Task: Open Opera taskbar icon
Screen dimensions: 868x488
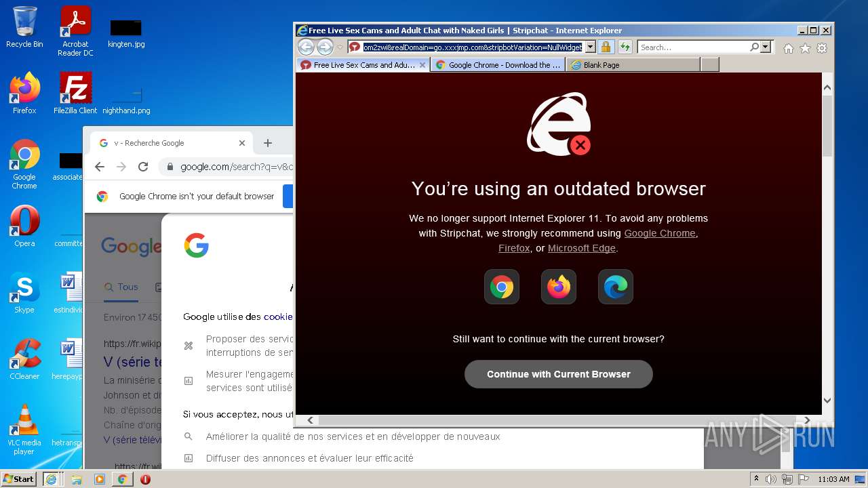Action: (x=145, y=479)
